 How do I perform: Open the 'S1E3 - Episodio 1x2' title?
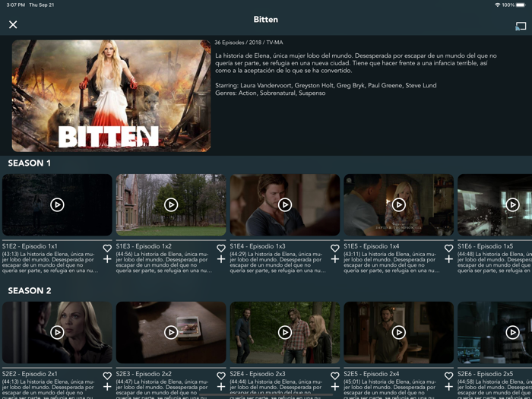click(144, 246)
